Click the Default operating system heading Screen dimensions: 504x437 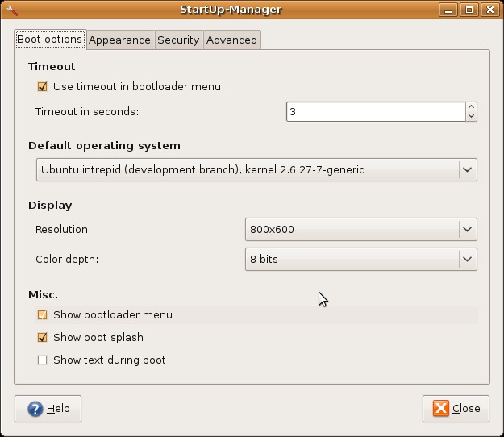(104, 146)
